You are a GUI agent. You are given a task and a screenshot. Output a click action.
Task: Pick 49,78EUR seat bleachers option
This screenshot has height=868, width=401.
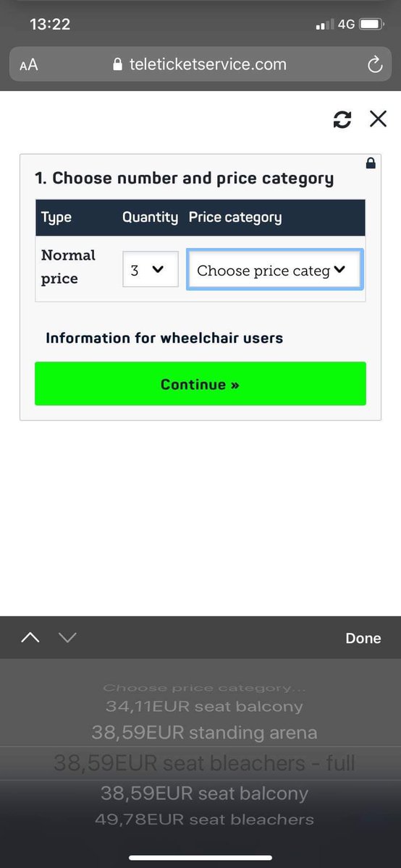point(204,820)
